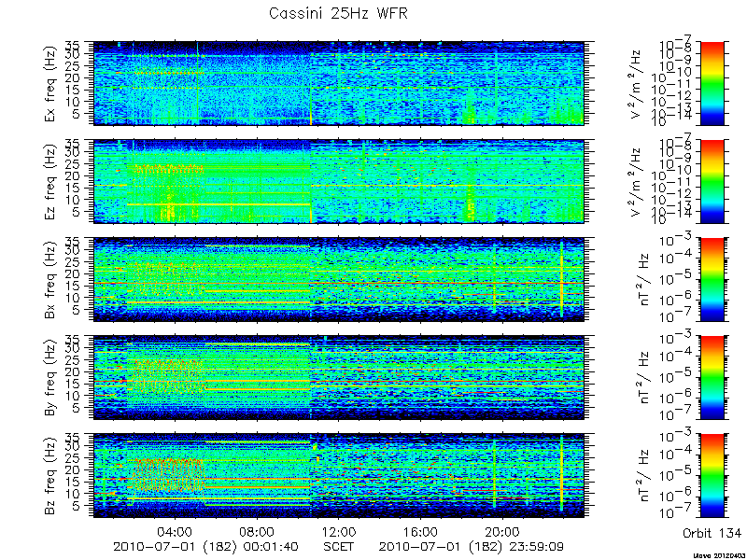The height and width of the screenshot is (560, 747).
Task: Select the "Ex freq (Hz)" axis label
Action: 50,83
